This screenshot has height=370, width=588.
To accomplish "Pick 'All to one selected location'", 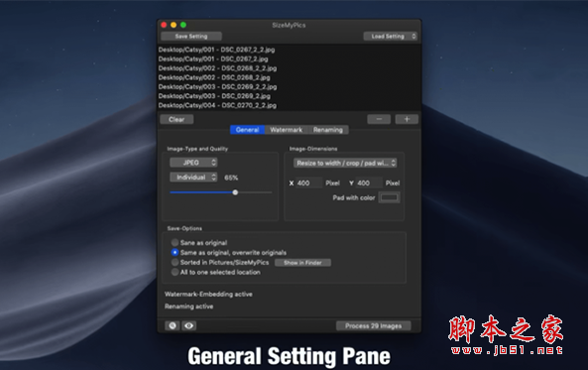I will (x=175, y=272).
